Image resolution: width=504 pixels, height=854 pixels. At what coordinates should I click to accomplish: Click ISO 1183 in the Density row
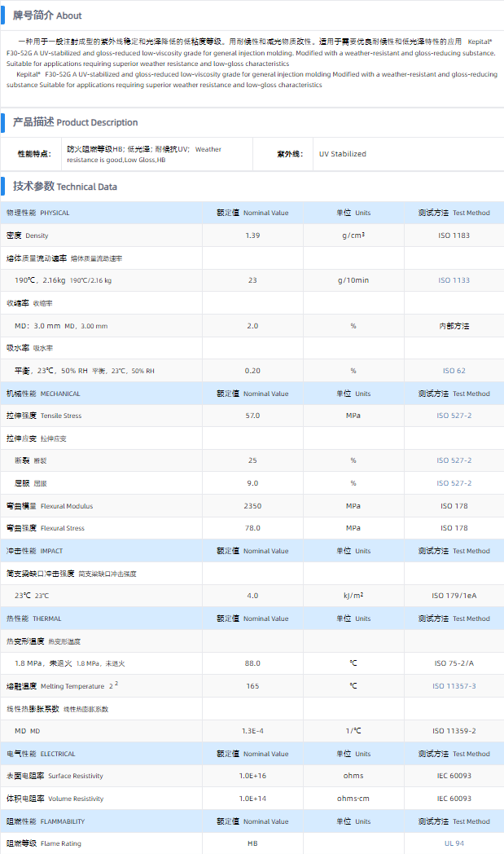click(x=454, y=236)
